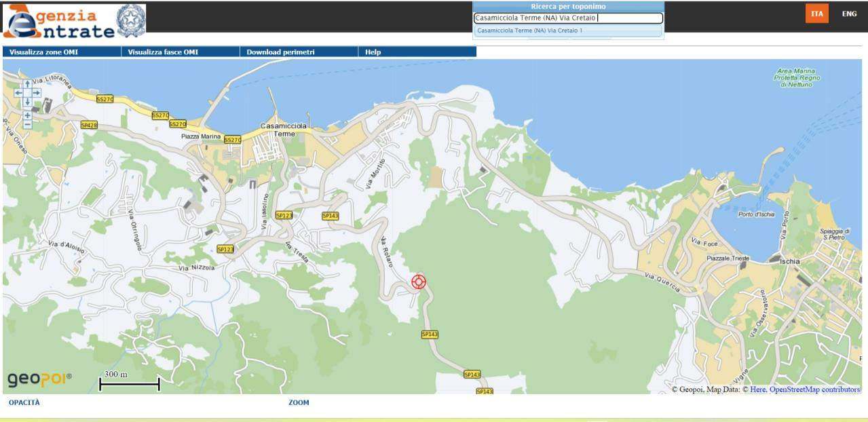The height and width of the screenshot is (422, 868).
Task: Focus the Ricerca per toponimo search field
Action: (x=567, y=18)
